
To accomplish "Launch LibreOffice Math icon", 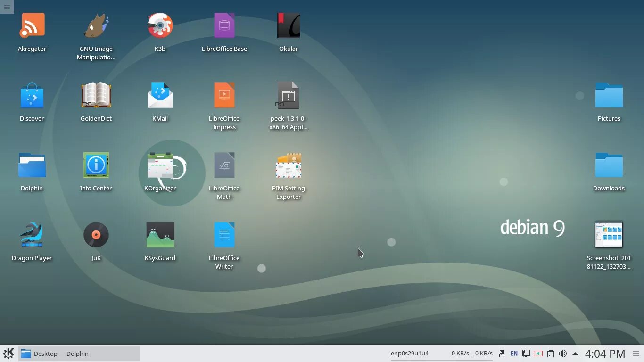I will click(x=224, y=165).
